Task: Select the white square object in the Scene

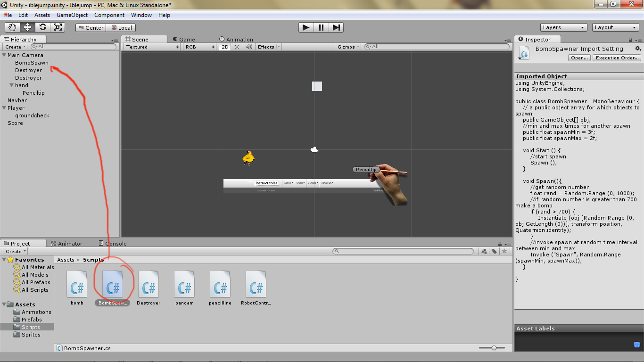Action: pos(317,86)
